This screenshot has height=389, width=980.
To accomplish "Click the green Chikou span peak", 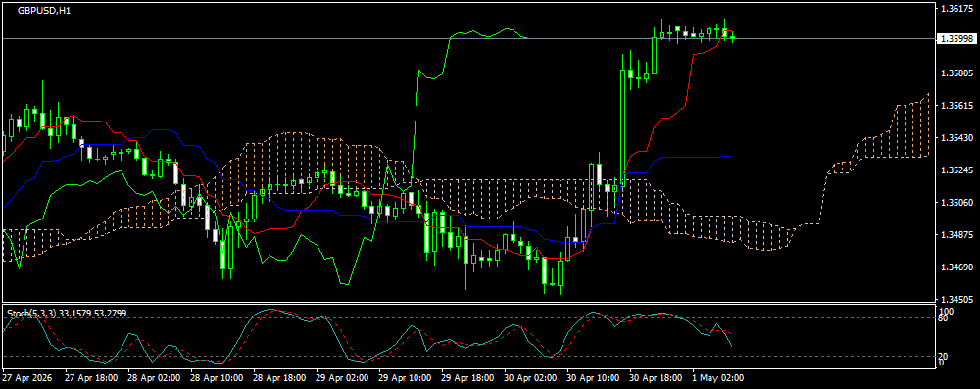I will point(507,28).
